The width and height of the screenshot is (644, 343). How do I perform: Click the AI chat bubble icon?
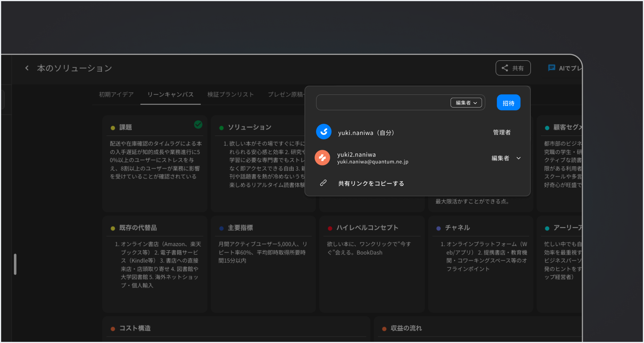click(x=552, y=68)
